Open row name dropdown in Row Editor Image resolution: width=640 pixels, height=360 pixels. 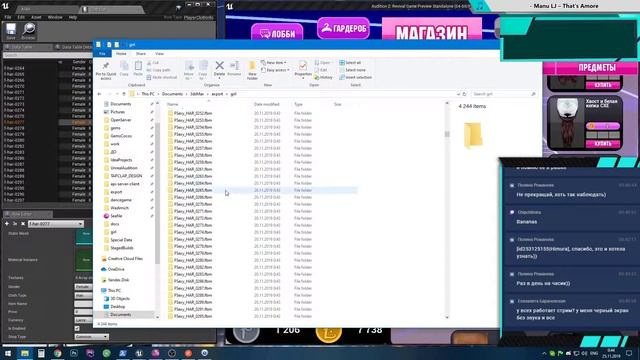point(56,224)
